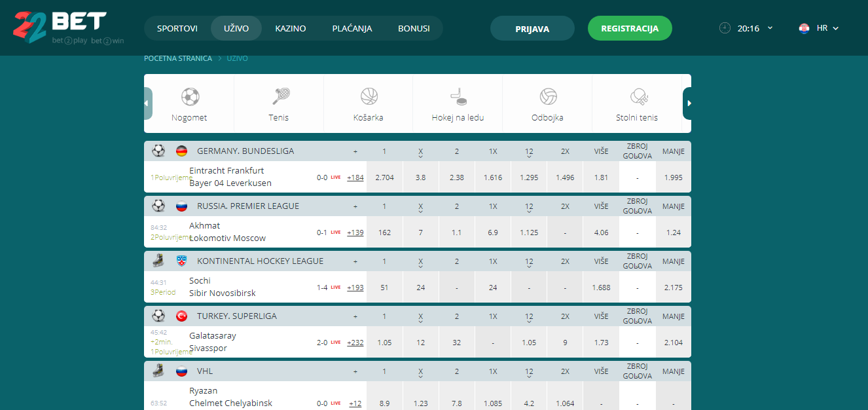
Task: Open the Eintracht Frankfurt vs Bayer 04 Leverkusen match
Action: [230, 177]
